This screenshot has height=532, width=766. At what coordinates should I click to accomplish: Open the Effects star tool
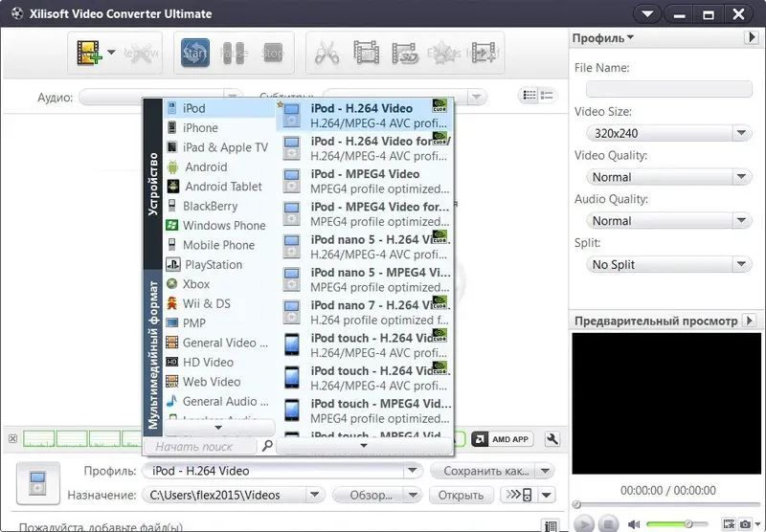point(443,53)
